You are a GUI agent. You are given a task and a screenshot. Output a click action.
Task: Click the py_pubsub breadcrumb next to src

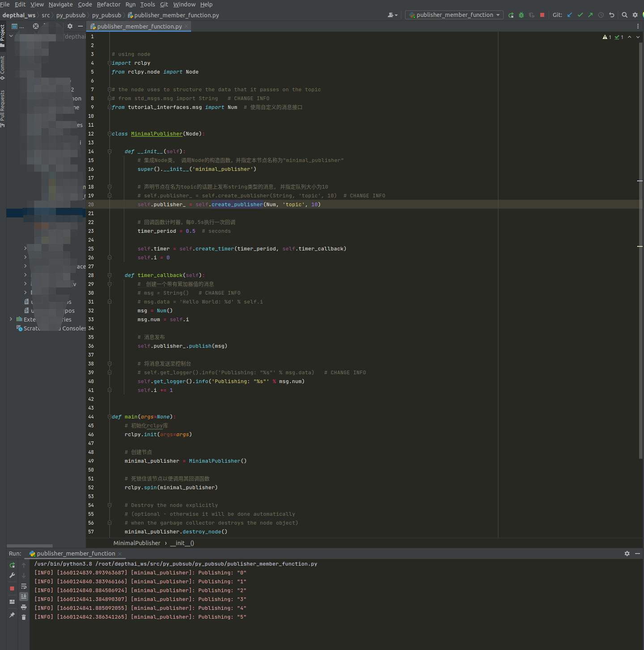tap(71, 15)
